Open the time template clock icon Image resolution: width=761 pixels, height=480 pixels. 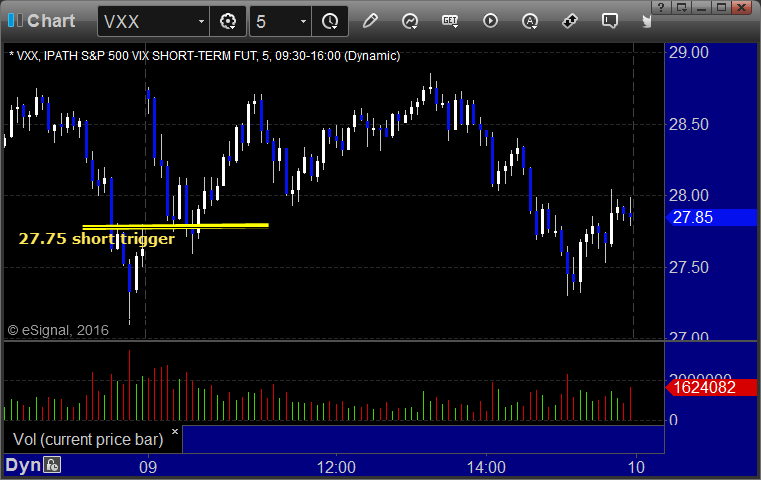tap(330, 21)
